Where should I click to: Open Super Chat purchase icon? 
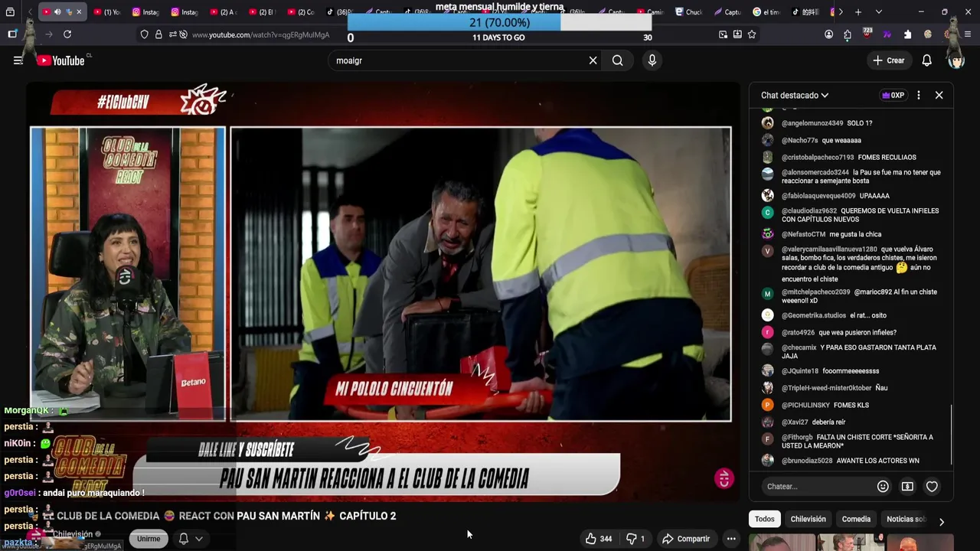coord(907,486)
